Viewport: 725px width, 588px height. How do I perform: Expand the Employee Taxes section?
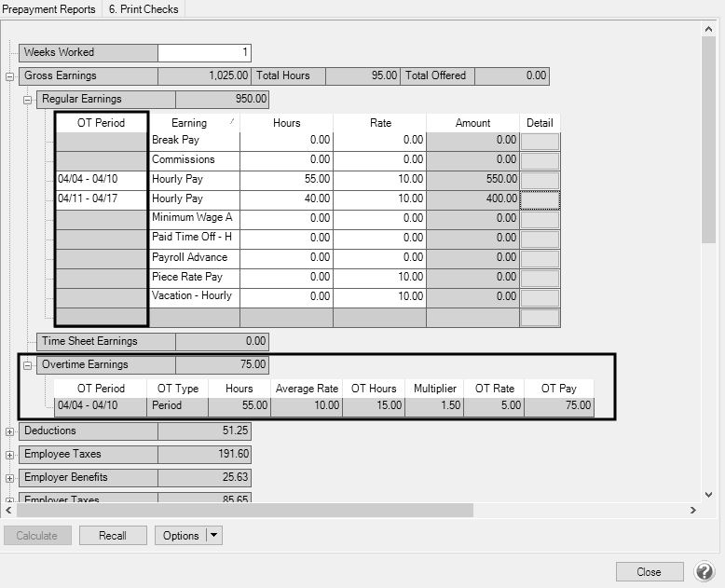[x=10, y=455]
